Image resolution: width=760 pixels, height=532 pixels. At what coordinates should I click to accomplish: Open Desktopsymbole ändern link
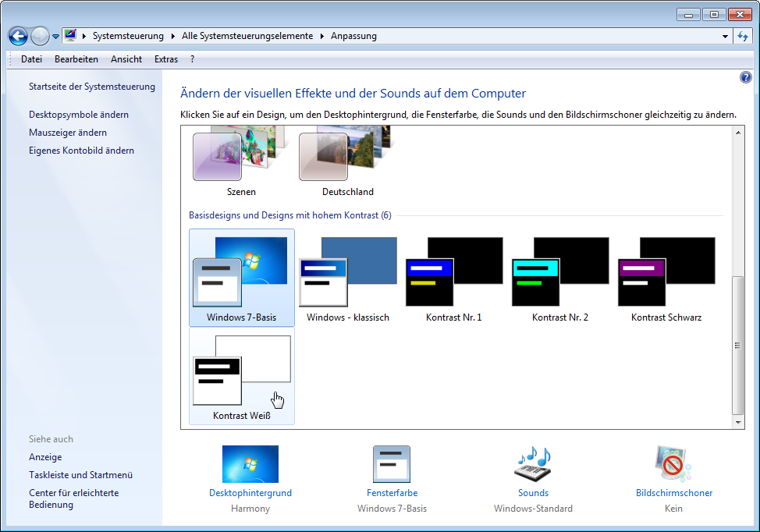point(79,115)
